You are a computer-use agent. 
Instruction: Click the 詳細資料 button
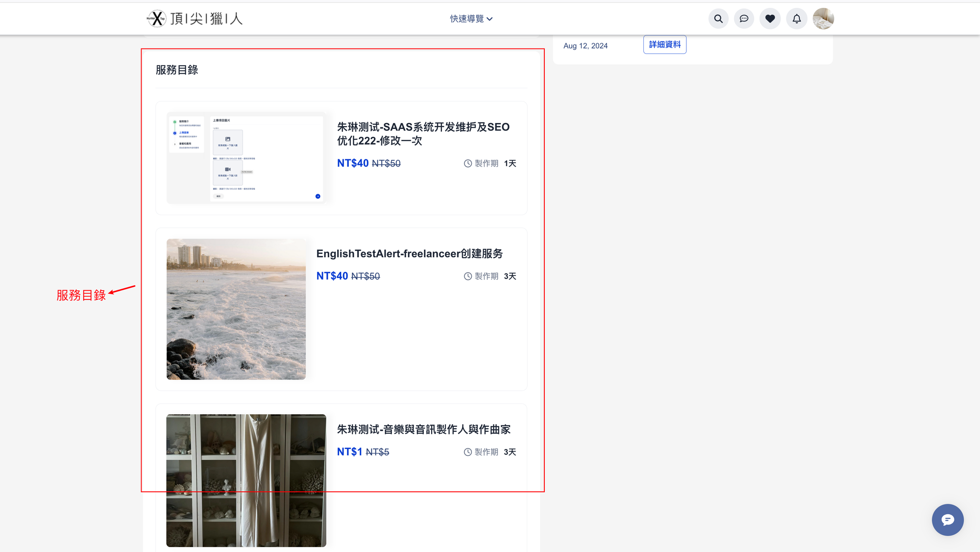click(x=664, y=45)
